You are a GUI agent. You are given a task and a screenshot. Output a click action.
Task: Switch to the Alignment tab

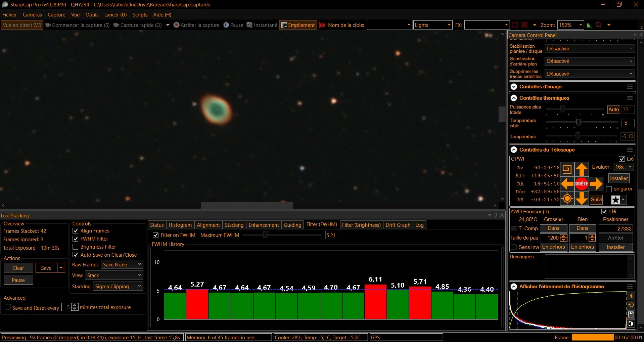pos(208,225)
